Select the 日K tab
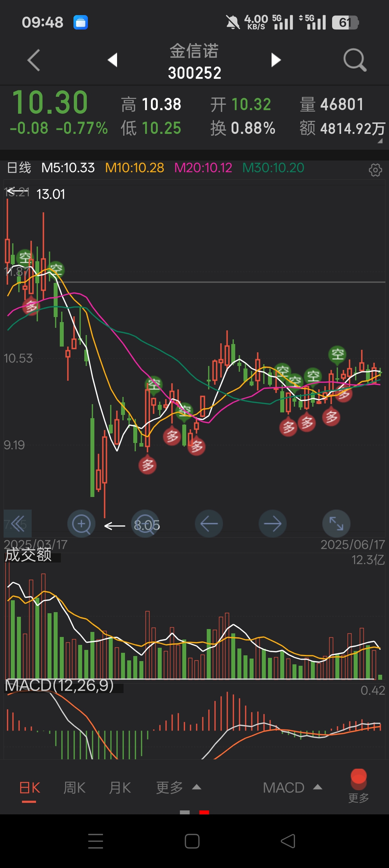 30,788
